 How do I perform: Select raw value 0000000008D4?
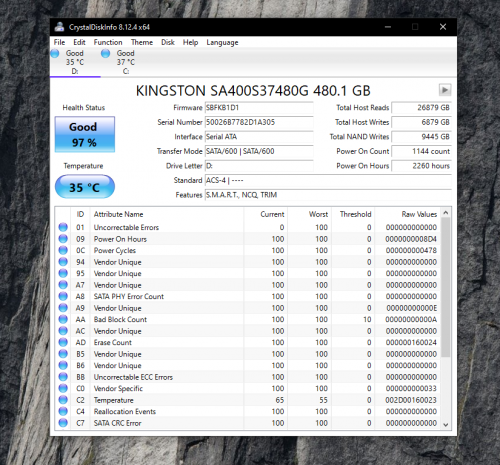point(411,239)
